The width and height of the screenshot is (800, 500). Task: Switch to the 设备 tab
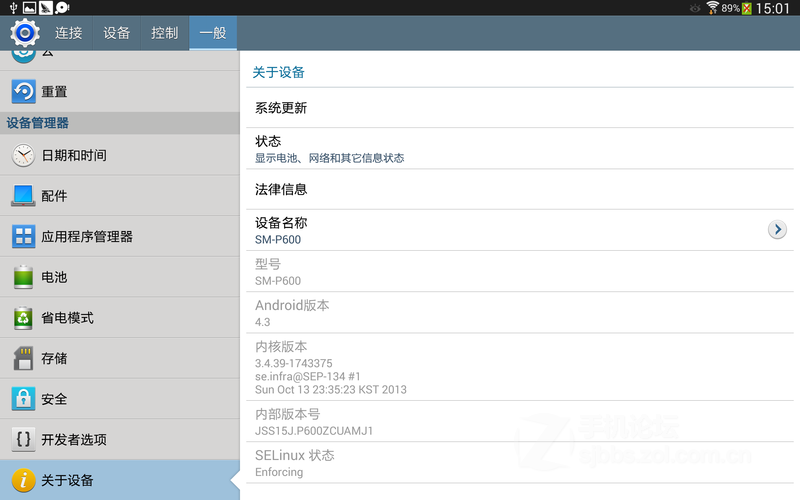click(116, 33)
